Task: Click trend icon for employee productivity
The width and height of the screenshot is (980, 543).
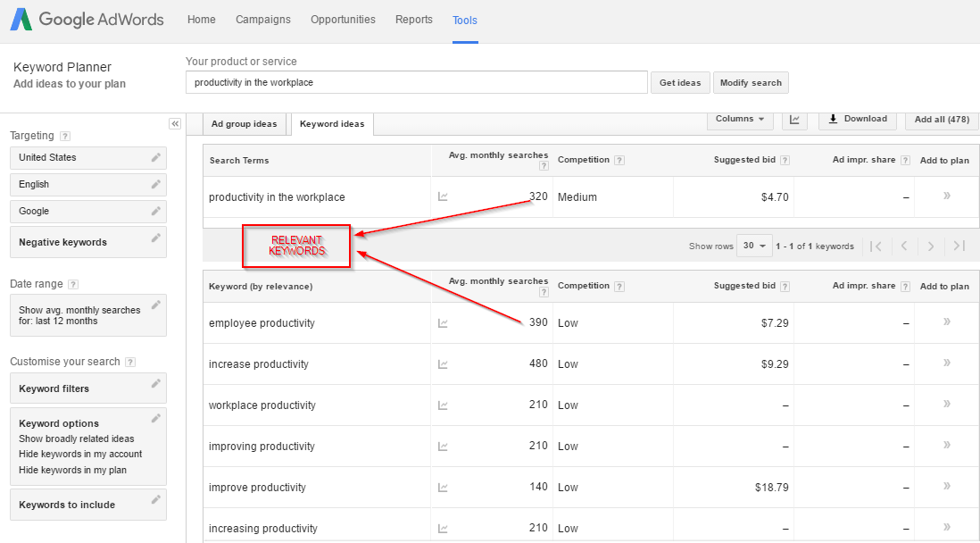Action: [444, 323]
